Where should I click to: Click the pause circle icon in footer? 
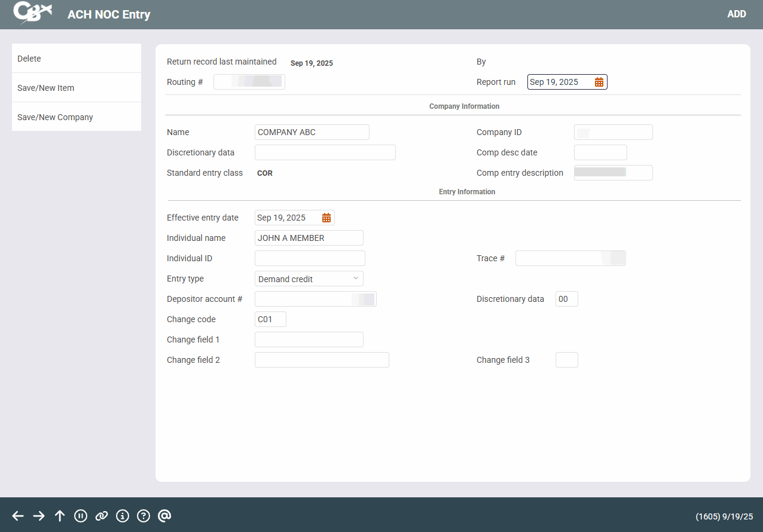(x=81, y=516)
